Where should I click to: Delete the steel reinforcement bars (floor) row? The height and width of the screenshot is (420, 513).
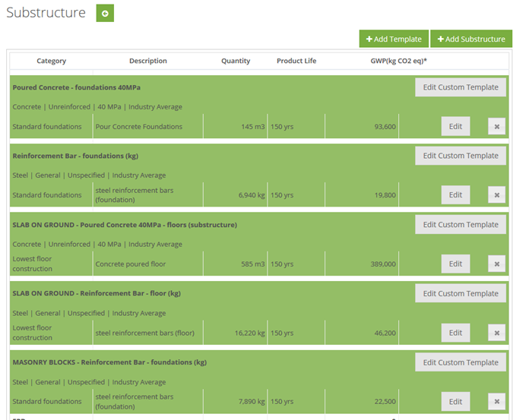496,333
